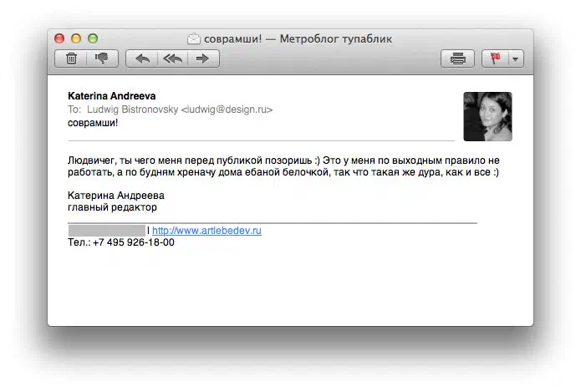Screen dimensions: 581x392
Task: Zoom the window with green button
Action: coord(93,38)
